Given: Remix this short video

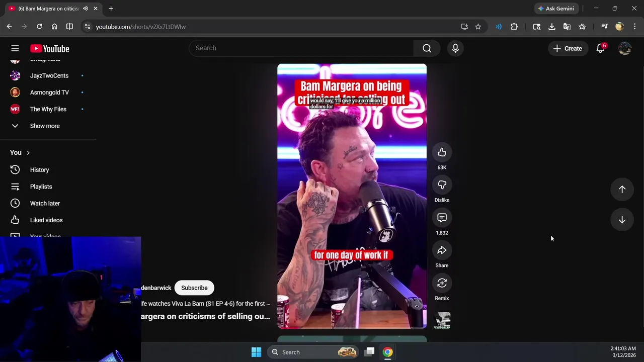Looking at the screenshot, I should 442,283.
